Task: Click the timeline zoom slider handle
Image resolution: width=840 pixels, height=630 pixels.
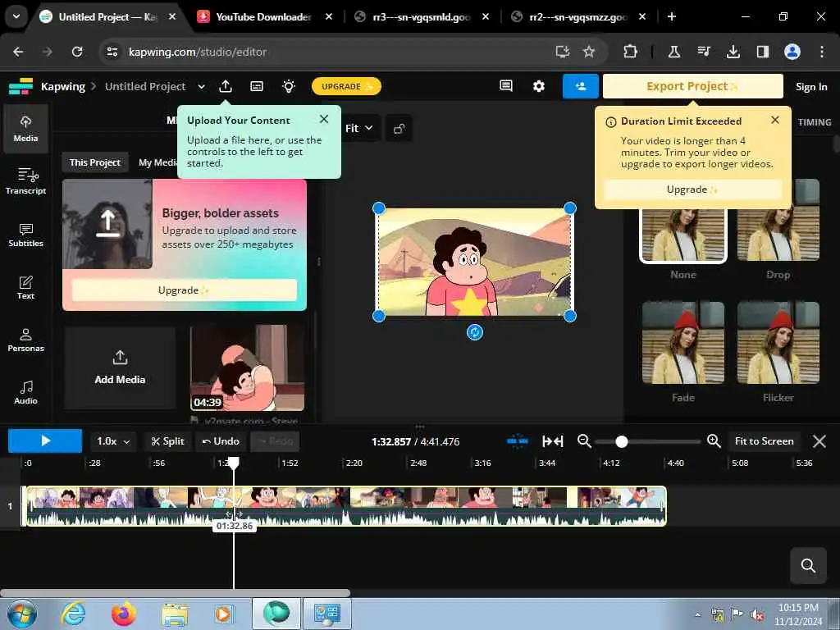Action: coord(622,441)
